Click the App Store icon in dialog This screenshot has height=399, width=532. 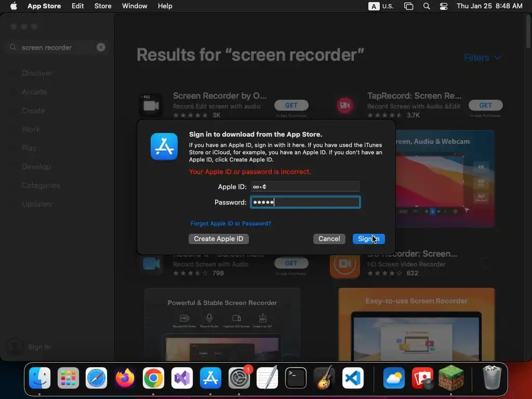coord(164,147)
